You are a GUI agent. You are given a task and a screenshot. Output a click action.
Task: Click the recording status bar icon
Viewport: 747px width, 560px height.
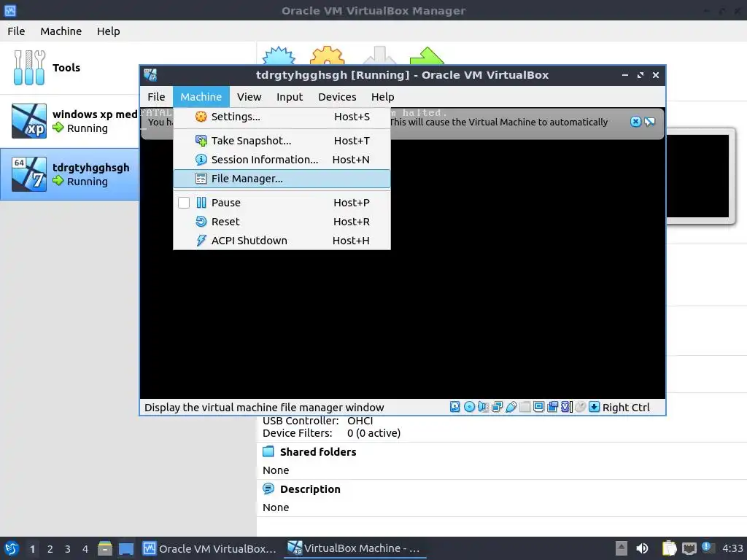(553, 407)
